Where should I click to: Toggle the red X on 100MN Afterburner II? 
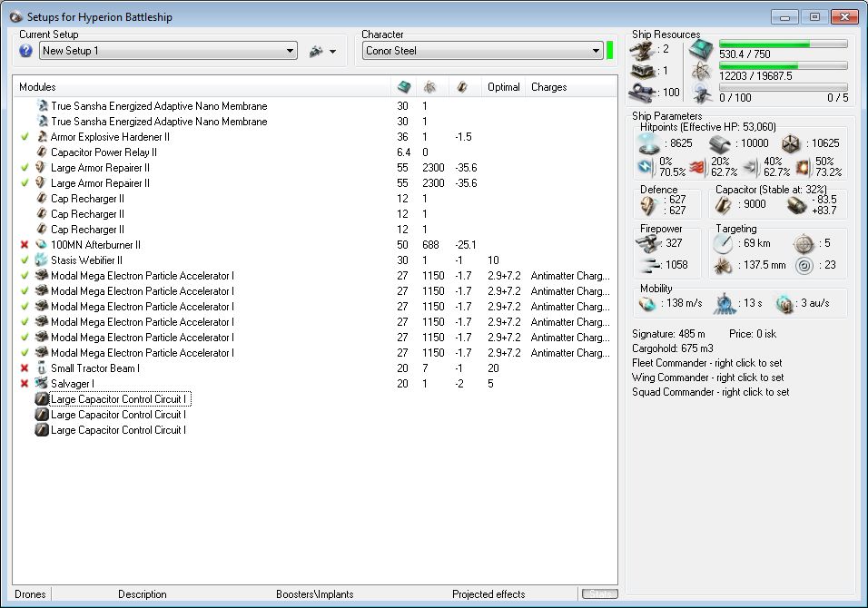[25, 244]
